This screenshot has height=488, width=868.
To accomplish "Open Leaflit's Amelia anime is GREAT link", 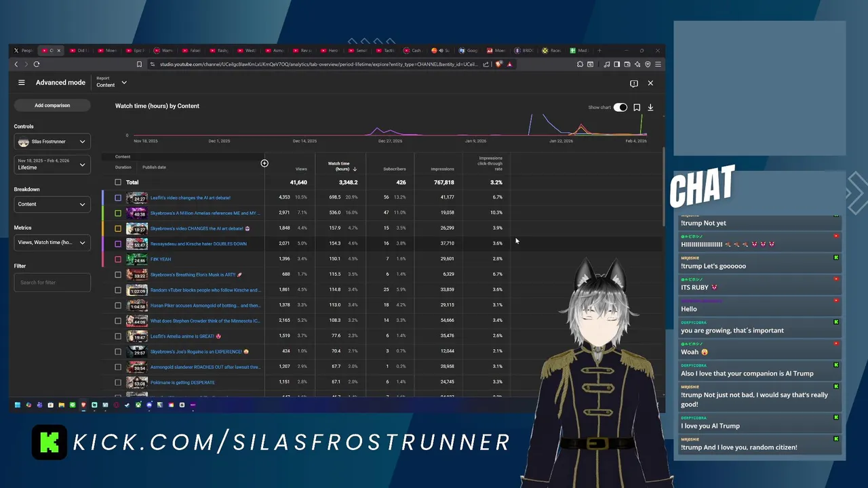I will 186,336.
